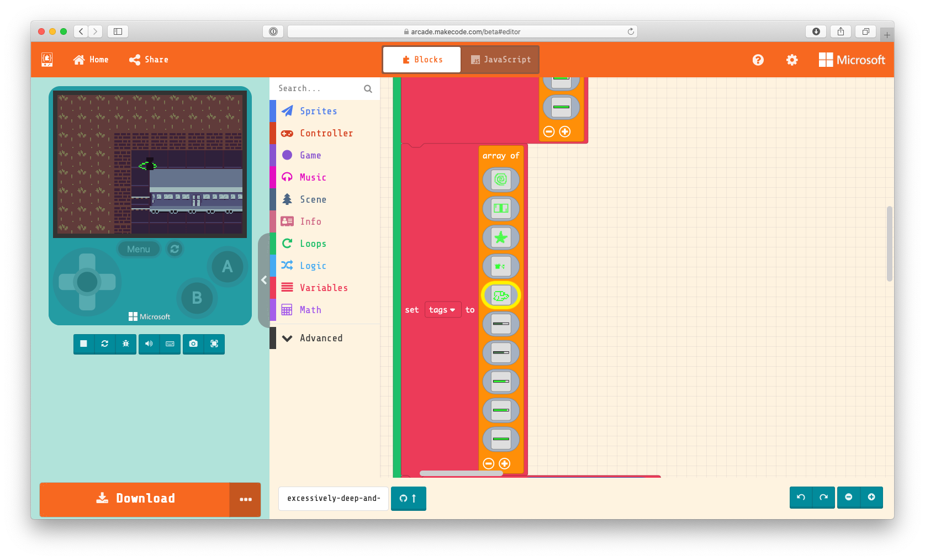Click the Share button
The image size is (925, 560).
tap(149, 60)
